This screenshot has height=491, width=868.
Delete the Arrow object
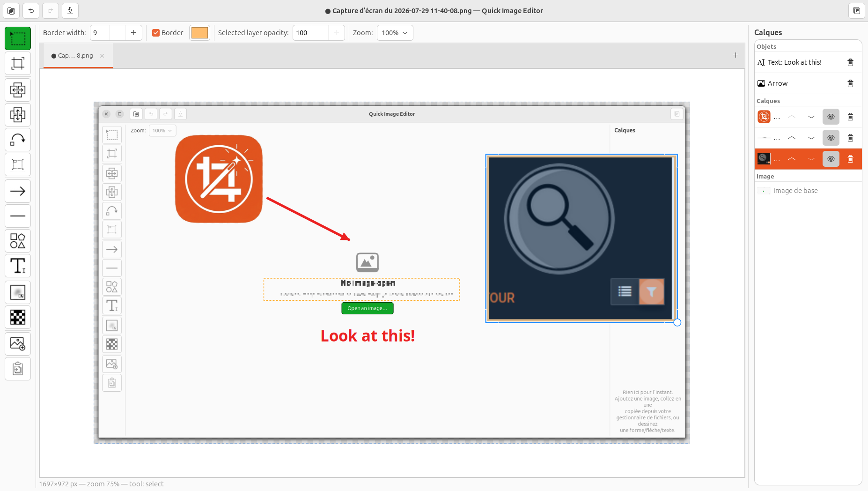(851, 83)
